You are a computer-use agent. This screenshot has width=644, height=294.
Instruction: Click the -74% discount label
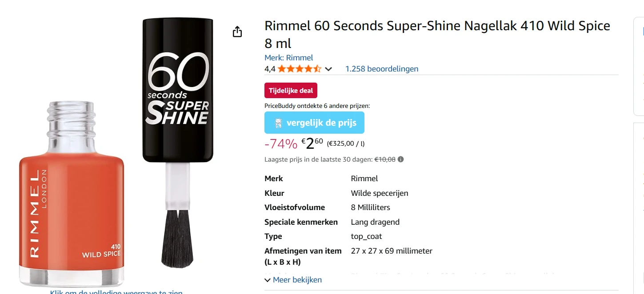[x=280, y=144]
